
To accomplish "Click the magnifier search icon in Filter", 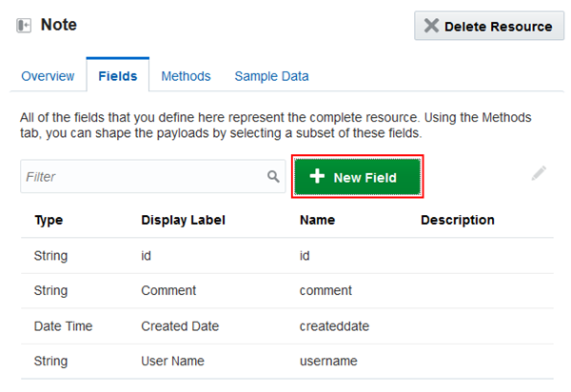I will 273,177.
